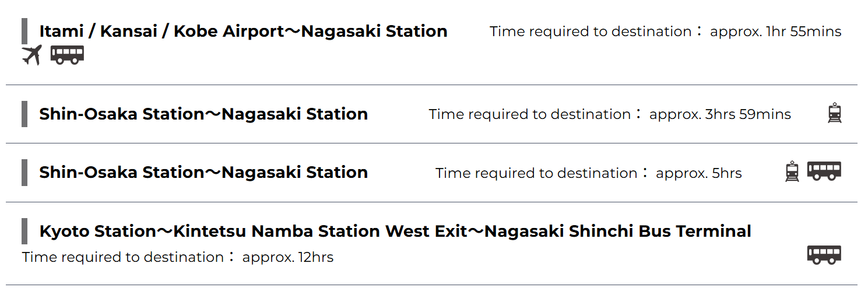
Task: Click the 'approx. 1hr 55mins' time text
Action: (x=775, y=31)
